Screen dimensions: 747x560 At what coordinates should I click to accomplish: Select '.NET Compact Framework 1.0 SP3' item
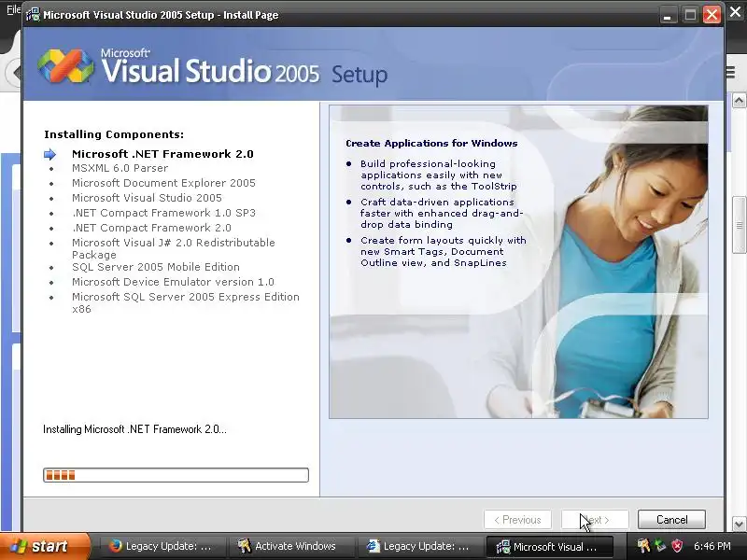pyautogui.click(x=163, y=213)
